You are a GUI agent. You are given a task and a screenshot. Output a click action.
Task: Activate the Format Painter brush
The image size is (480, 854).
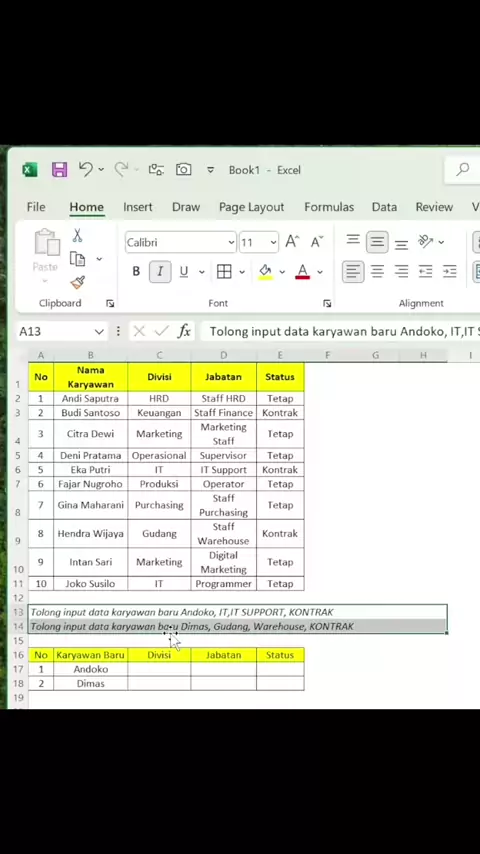77,283
